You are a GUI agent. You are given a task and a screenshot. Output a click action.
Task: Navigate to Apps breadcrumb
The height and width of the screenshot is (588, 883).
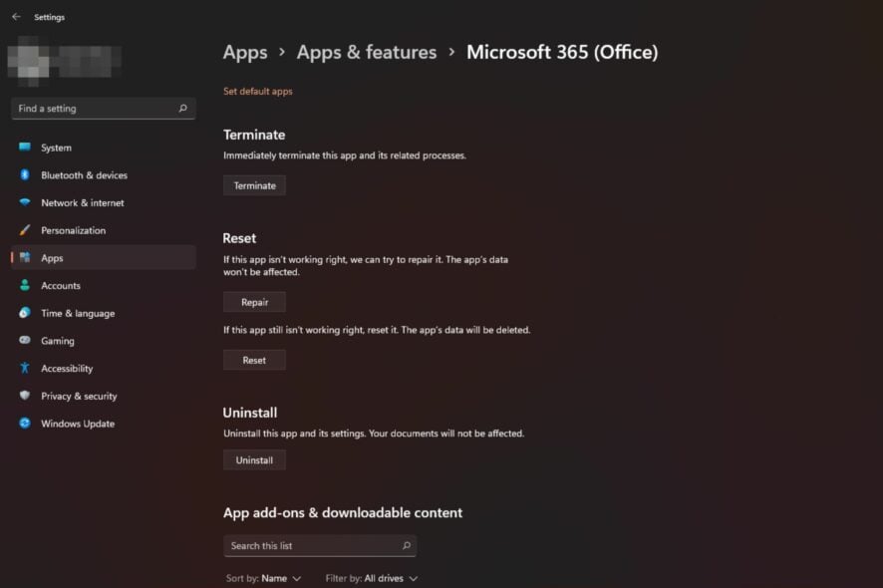pyautogui.click(x=245, y=53)
